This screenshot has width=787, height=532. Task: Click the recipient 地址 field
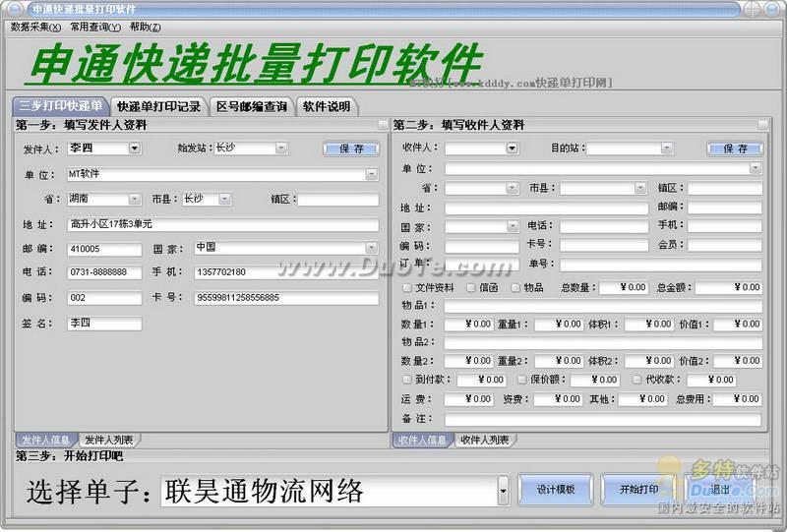click(547, 207)
